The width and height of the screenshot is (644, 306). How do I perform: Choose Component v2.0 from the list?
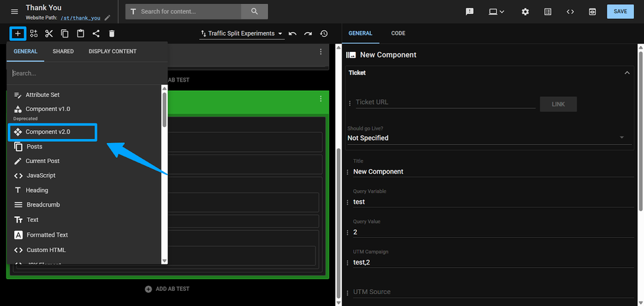53,132
